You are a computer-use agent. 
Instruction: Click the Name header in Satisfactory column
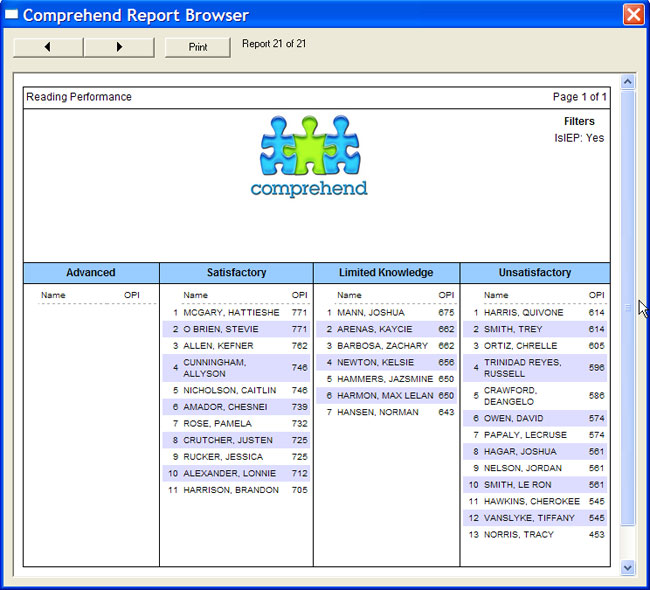tap(196, 295)
